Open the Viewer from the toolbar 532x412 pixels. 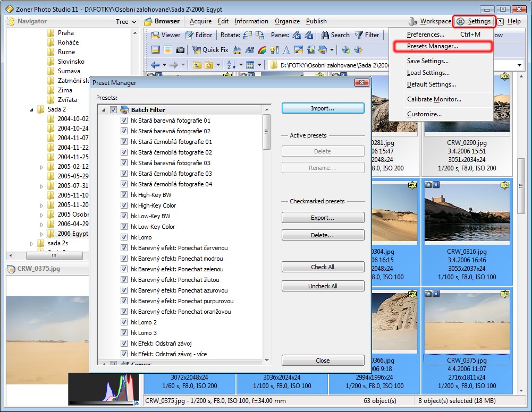[x=166, y=35]
